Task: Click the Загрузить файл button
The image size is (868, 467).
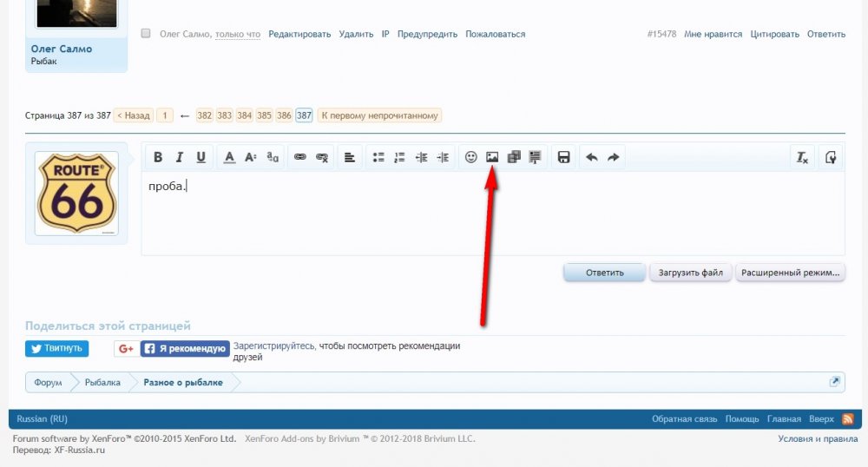Action: click(690, 273)
